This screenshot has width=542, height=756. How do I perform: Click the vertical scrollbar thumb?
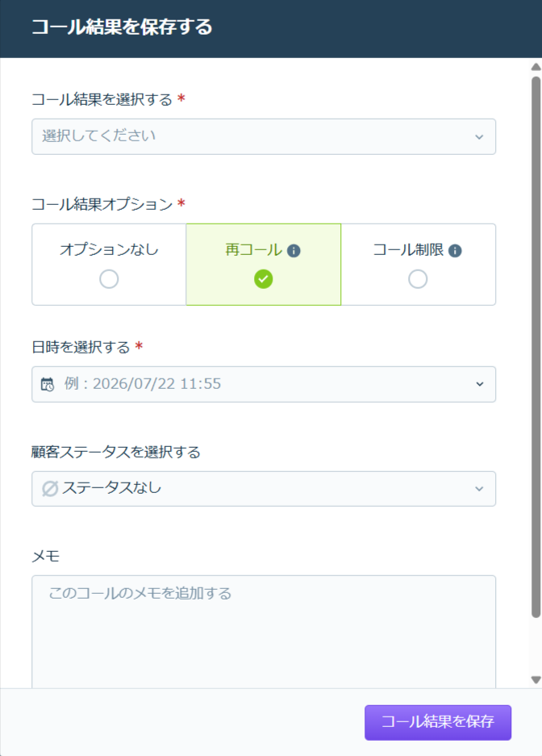click(x=536, y=347)
